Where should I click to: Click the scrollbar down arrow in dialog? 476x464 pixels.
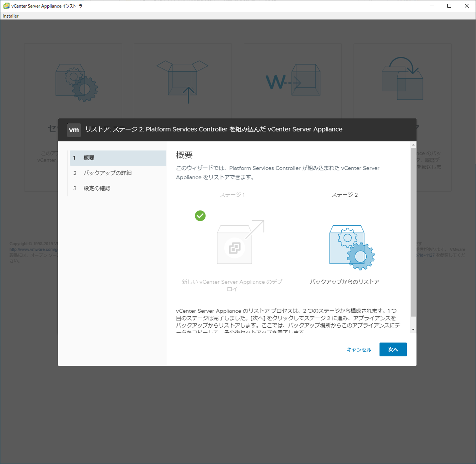pyautogui.click(x=413, y=330)
